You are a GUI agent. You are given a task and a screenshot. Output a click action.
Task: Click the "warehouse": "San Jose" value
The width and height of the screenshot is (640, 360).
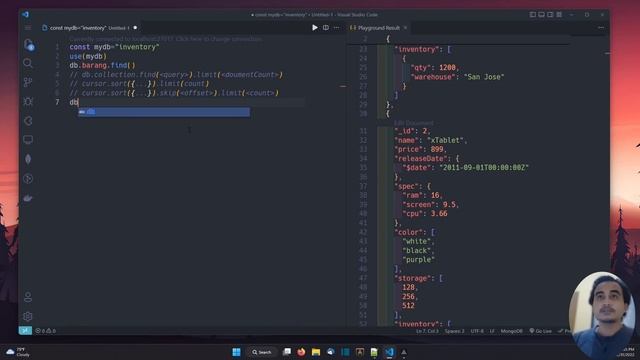point(484,77)
